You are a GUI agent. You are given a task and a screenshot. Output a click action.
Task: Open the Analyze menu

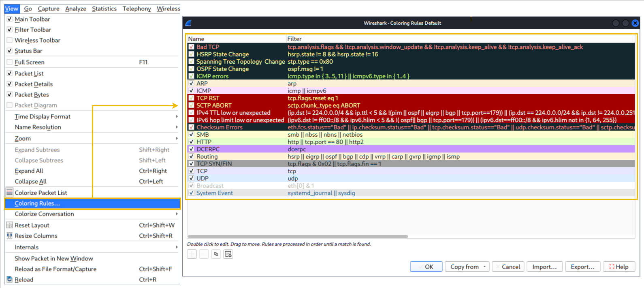coord(76,9)
